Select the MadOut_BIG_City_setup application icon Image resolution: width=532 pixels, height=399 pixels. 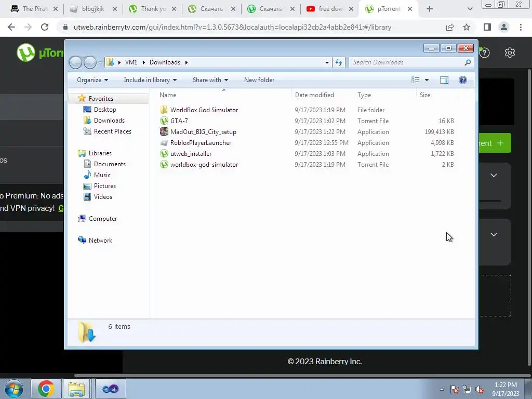click(x=164, y=131)
